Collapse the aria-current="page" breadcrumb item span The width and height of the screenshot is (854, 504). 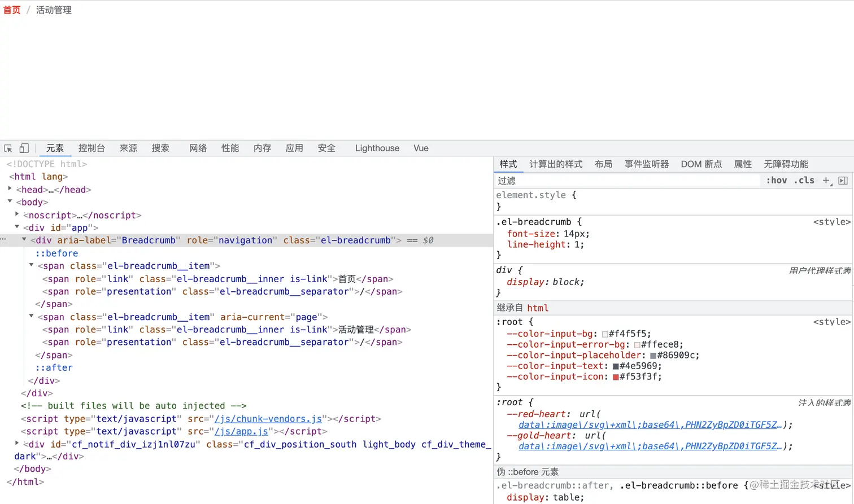pos(32,317)
